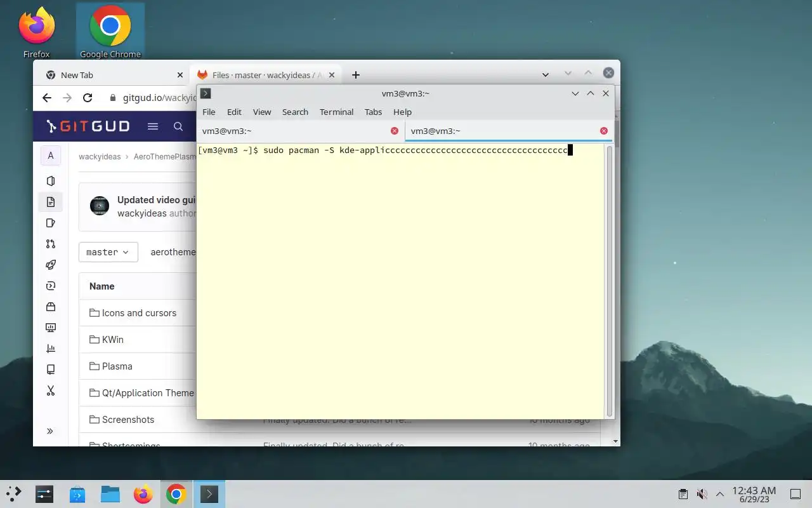
Task: Click the GitGud logo in Chrome
Action: click(88, 126)
